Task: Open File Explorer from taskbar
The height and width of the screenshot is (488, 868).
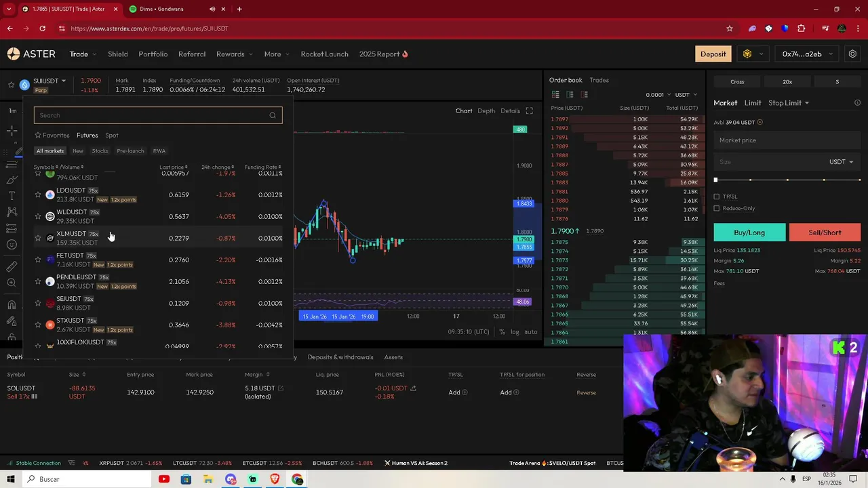Action: click(x=208, y=479)
